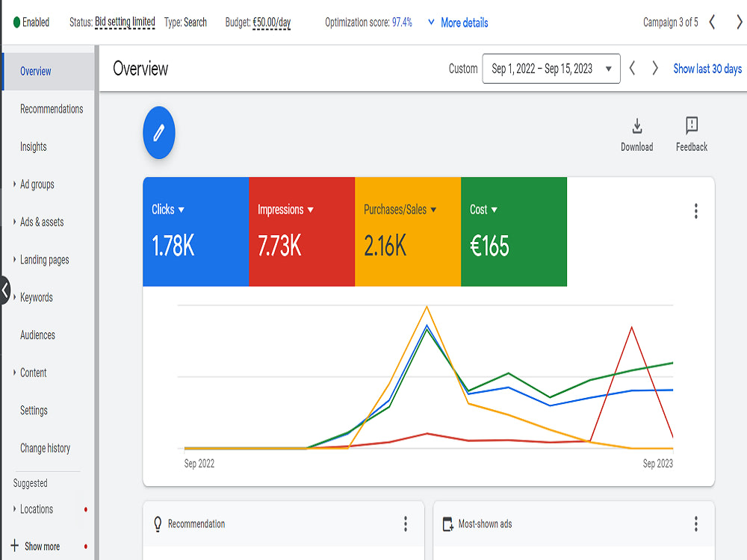Screen dimensions: 747x560
Task: Click the plus icon beside Show more
Action: [15, 545]
